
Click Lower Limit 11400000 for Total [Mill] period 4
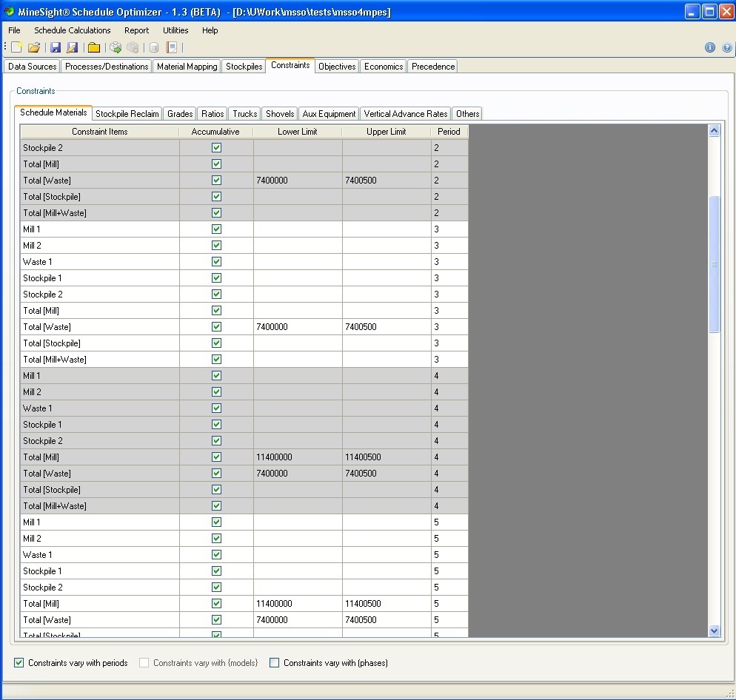point(298,457)
